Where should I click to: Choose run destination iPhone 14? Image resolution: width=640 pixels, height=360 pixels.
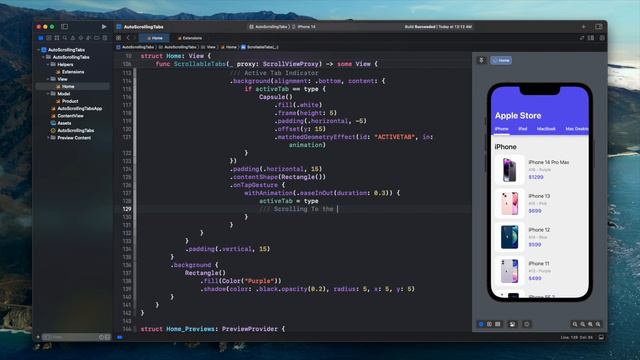click(304, 27)
